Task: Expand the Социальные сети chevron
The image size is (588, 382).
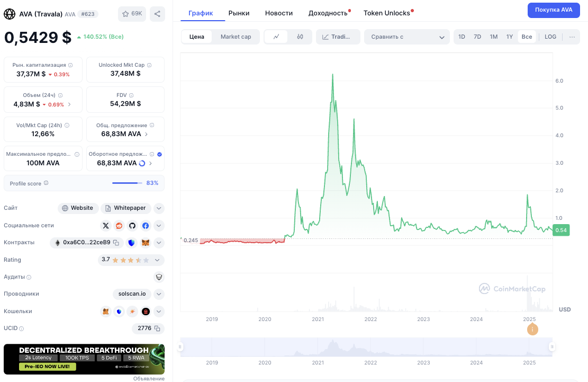Action: (x=159, y=226)
